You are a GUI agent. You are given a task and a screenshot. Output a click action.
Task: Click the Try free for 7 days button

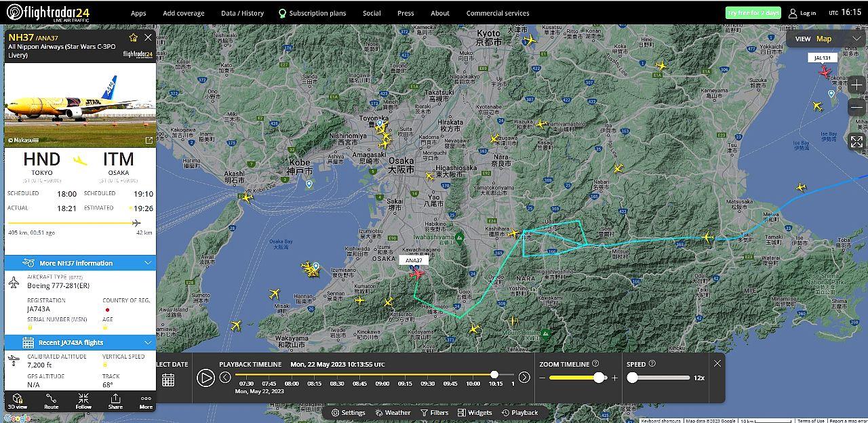pos(753,13)
